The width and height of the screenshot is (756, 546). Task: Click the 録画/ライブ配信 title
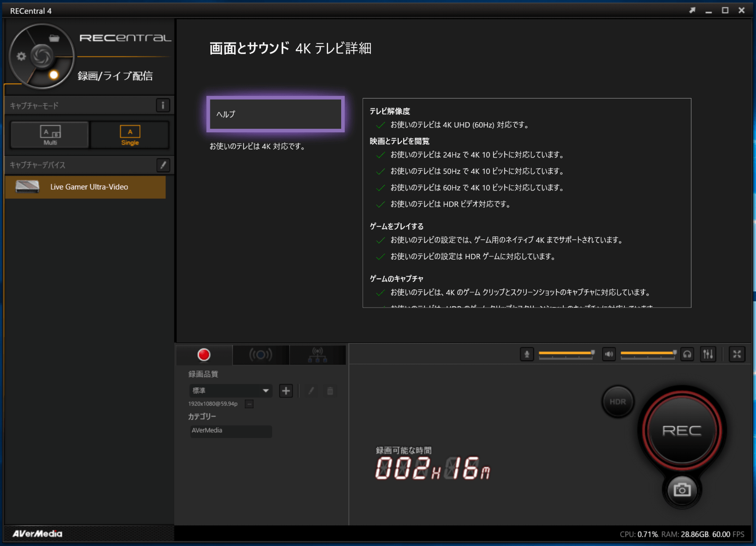coord(115,76)
